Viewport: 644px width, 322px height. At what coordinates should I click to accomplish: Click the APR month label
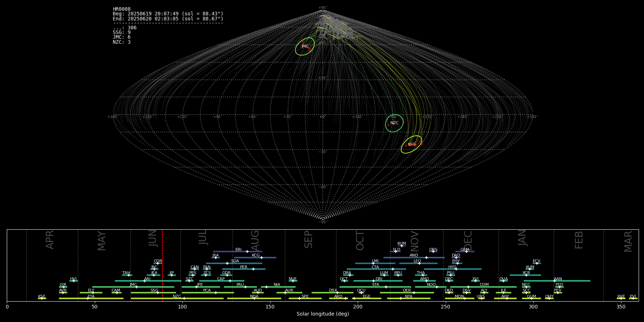50,240
